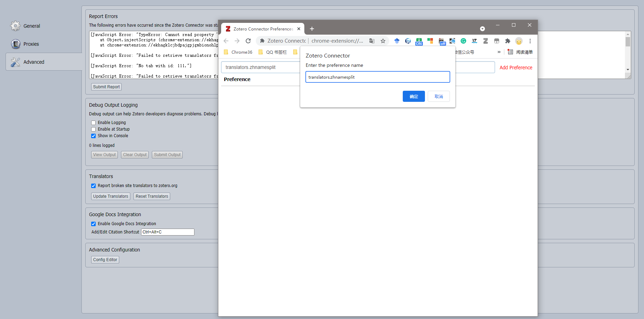The image size is (644, 319).
Task: Disable Google Docs Integration checkbox
Action: point(93,224)
